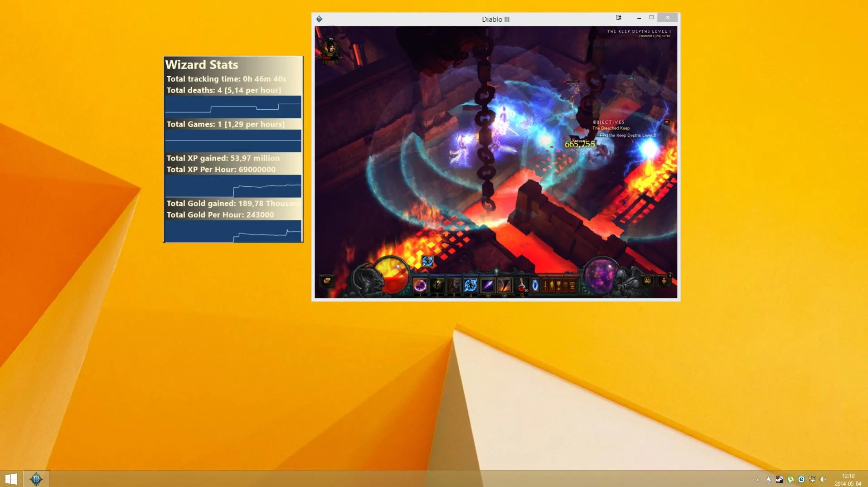
Task: Select the right-mouse skill icon next to the potion
Action: click(504, 285)
